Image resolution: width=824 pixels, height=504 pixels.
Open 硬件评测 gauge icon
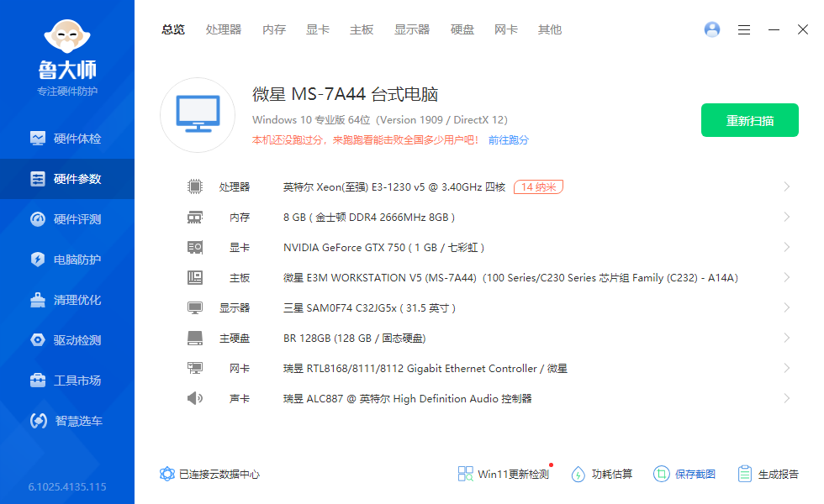[38, 219]
